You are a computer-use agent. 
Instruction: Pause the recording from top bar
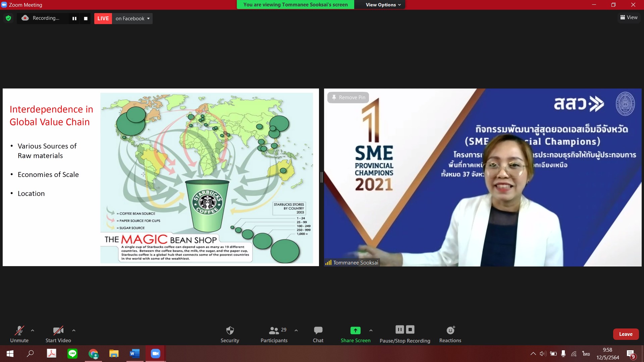74,18
